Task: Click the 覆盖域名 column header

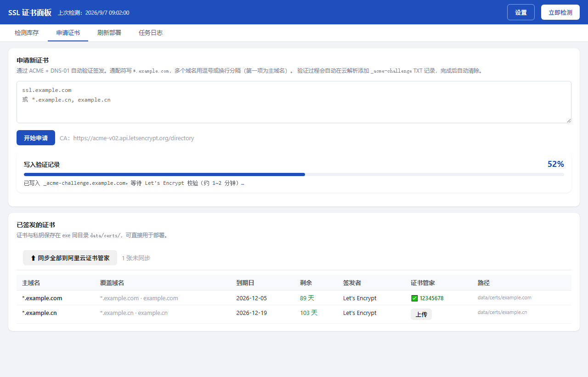Action: point(112,283)
